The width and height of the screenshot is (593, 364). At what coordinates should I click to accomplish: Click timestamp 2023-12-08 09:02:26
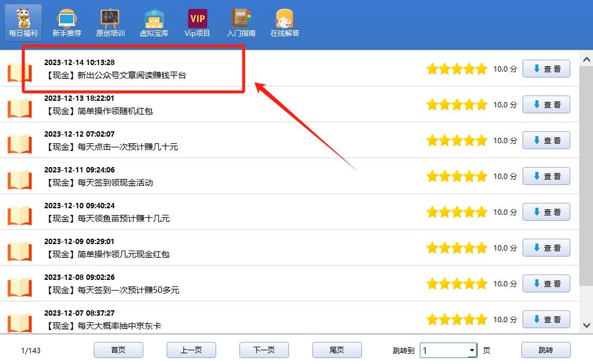(x=79, y=277)
